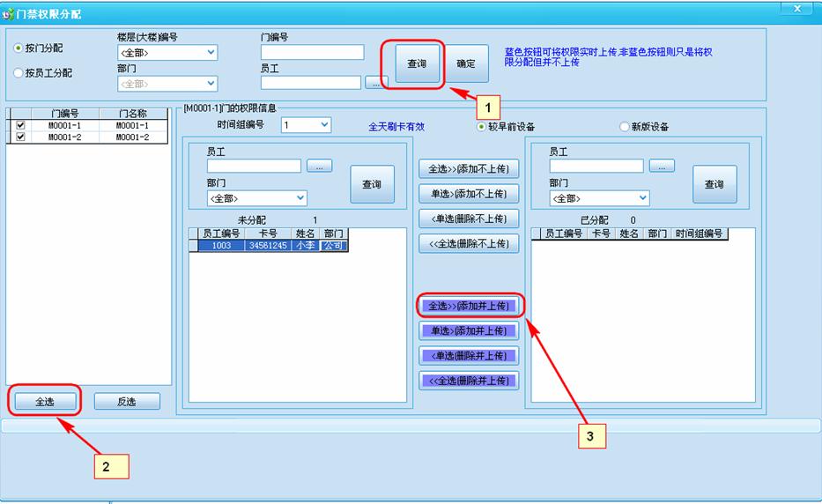
Task: Click <<全选(删除并上传) blue button
Action: (469, 381)
